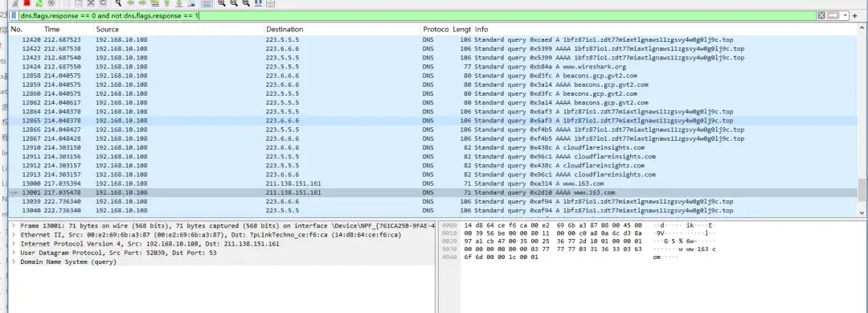Toggle auto-scroll during live capture icon

(192, 3)
